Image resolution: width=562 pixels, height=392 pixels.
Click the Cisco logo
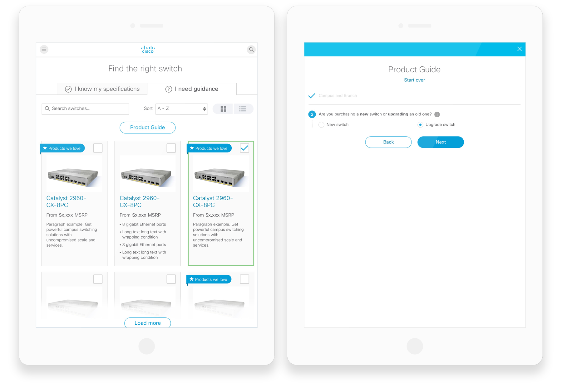148,49
